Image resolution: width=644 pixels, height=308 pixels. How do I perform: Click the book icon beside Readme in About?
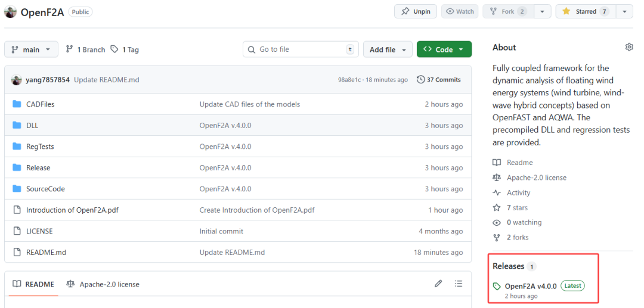pos(497,163)
